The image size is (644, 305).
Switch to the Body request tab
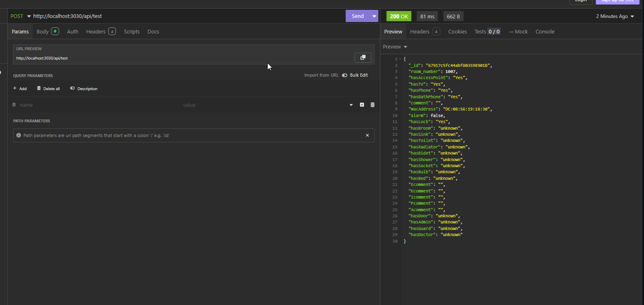43,31
